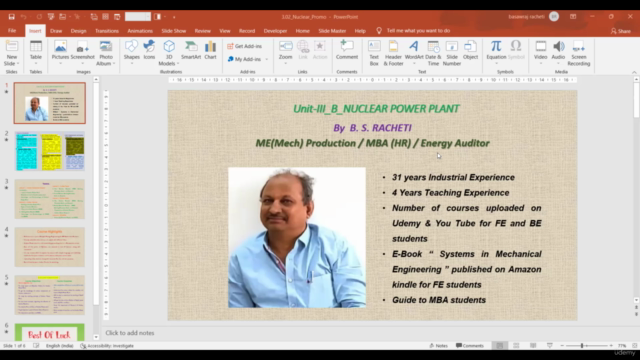Add a new Comment
The width and height of the screenshot is (640, 360).
347,50
